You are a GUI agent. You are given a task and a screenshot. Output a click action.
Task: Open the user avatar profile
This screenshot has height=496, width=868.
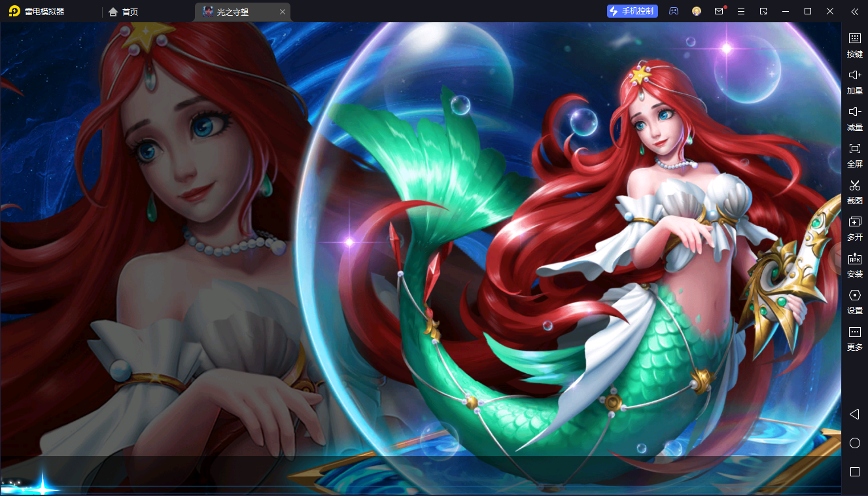[x=697, y=11]
